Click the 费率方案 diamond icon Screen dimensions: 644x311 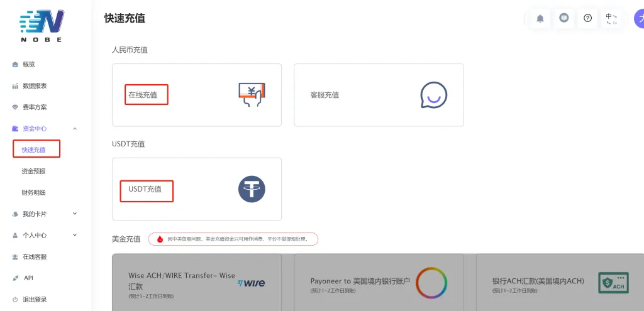tap(15, 107)
